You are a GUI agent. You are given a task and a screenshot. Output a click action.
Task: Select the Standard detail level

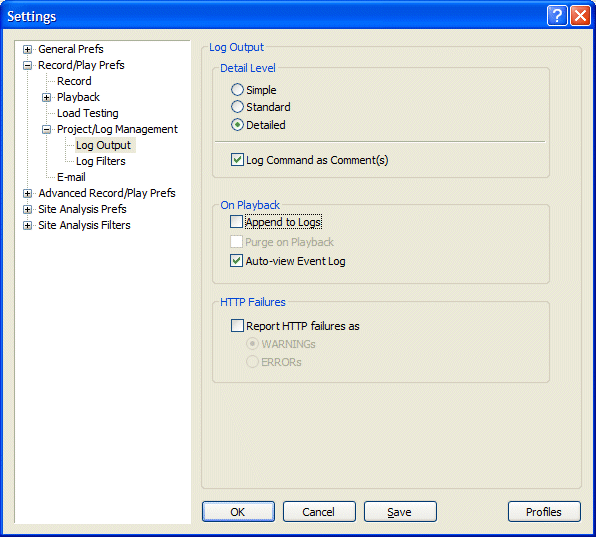point(238,107)
